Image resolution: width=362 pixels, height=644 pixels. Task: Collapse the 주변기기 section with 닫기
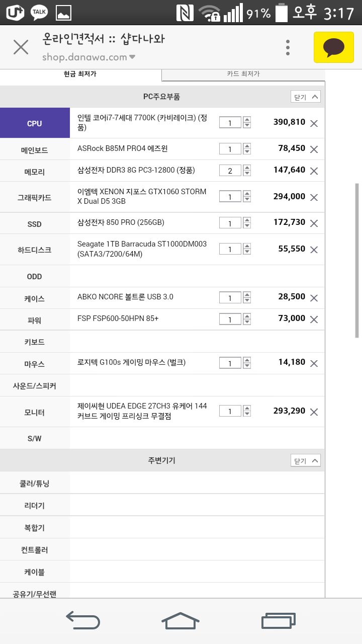click(x=306, y=460)
